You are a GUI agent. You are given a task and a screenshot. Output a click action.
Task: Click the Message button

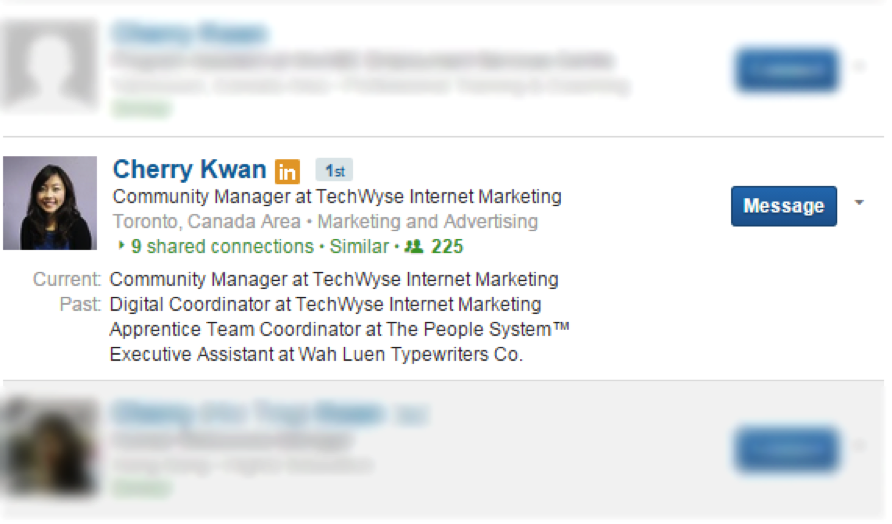[x=784, y=206]
